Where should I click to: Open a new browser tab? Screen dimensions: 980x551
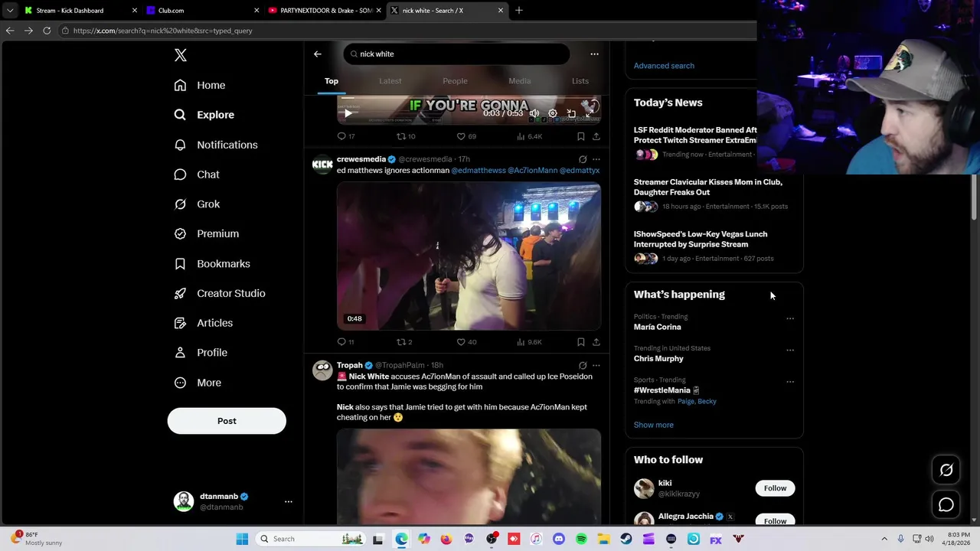pyautogui.click(x=518, y=10)
